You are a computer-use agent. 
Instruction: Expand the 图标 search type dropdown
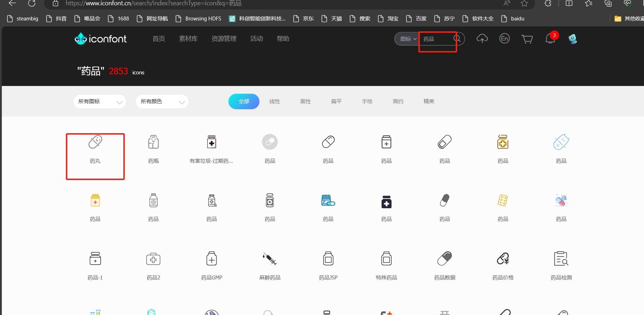tap(408, 39)
